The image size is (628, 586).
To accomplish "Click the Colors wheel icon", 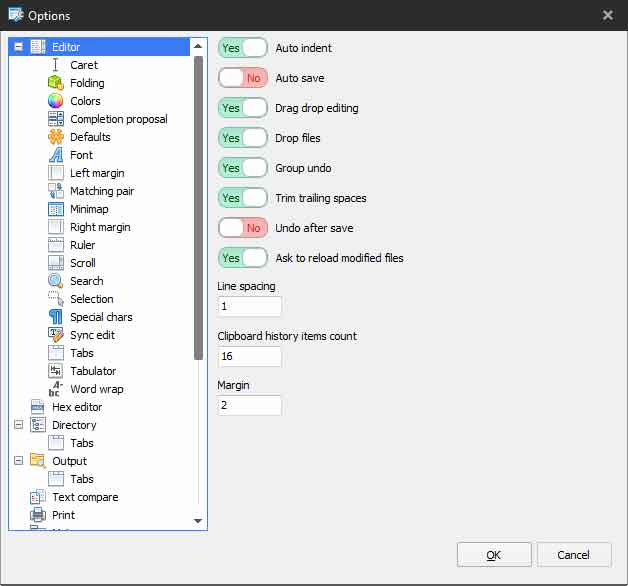I will 56,101.
